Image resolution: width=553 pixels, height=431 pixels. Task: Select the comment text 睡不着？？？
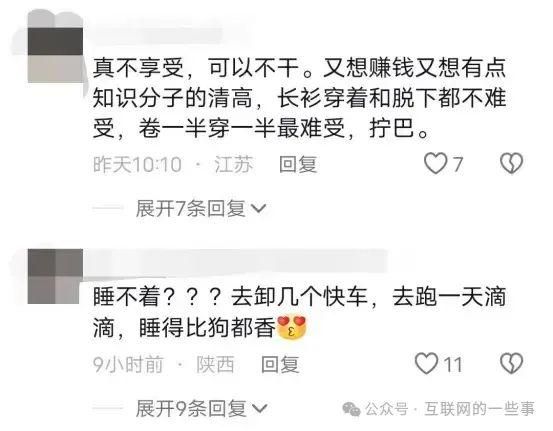coord(157,296)
